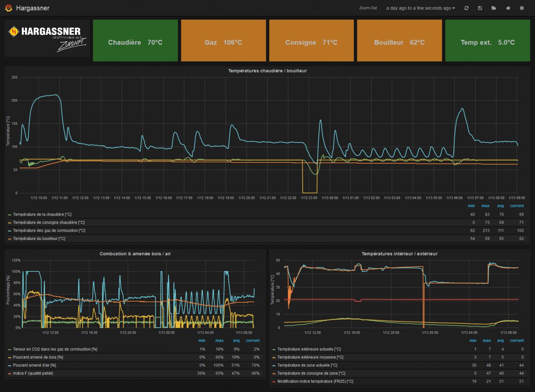Click Température extérieure moyenne legend label
Viewport: 535px width, 392px height.
[x=310, y=357]
